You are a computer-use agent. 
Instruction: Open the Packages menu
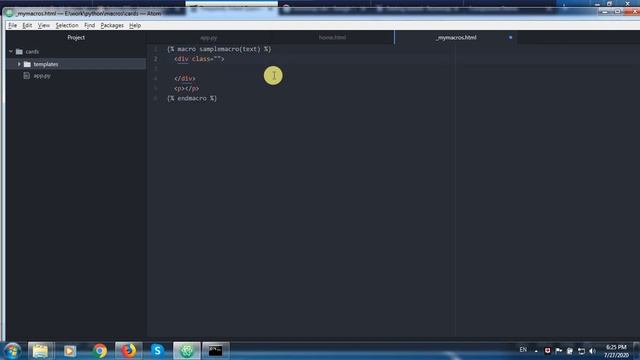coord(112,25)
